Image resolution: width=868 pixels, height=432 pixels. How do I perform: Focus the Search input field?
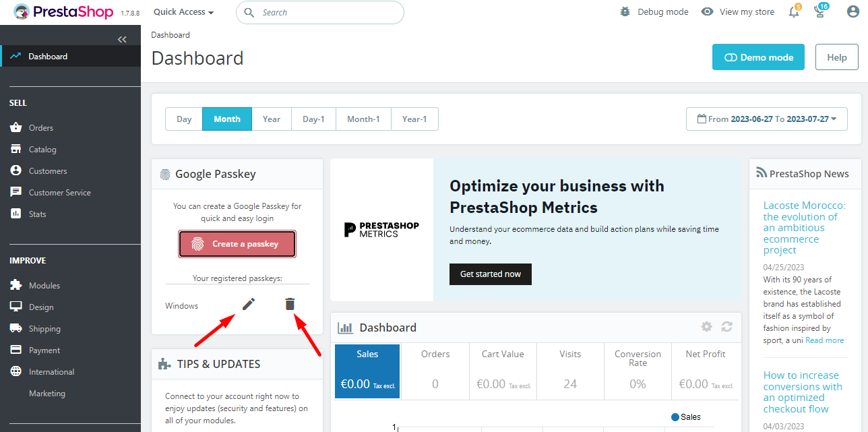click(x=320, y=12)
